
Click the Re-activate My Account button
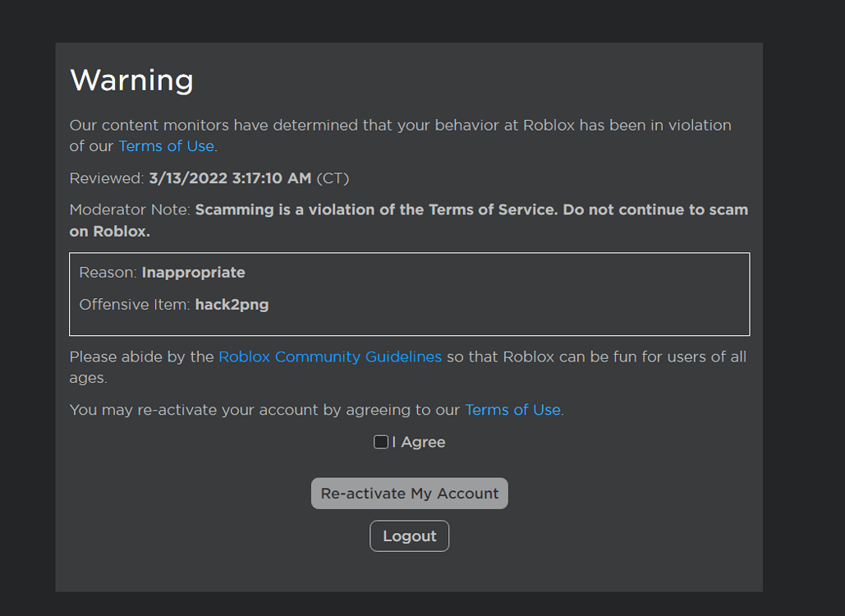(410, 493)
